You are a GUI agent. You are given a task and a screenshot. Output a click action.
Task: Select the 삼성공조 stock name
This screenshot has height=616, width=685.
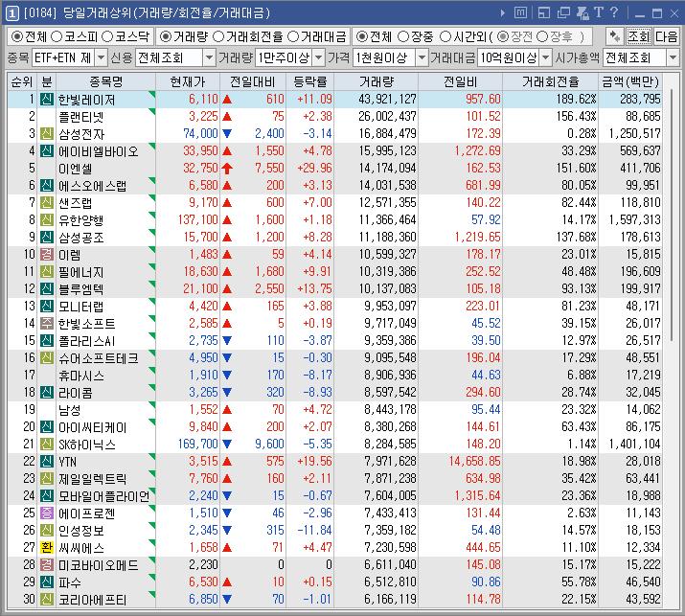click(80, 238)
